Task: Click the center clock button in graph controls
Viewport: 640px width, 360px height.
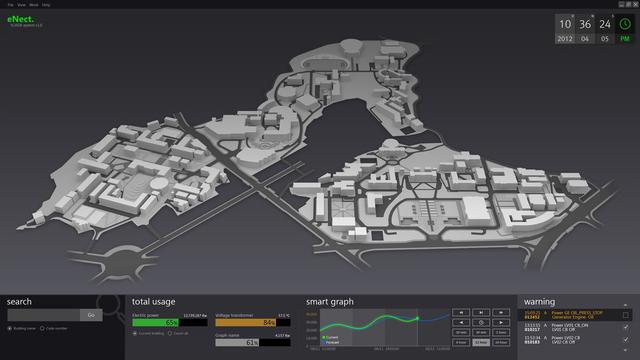Action: click(x=481, y=322)
